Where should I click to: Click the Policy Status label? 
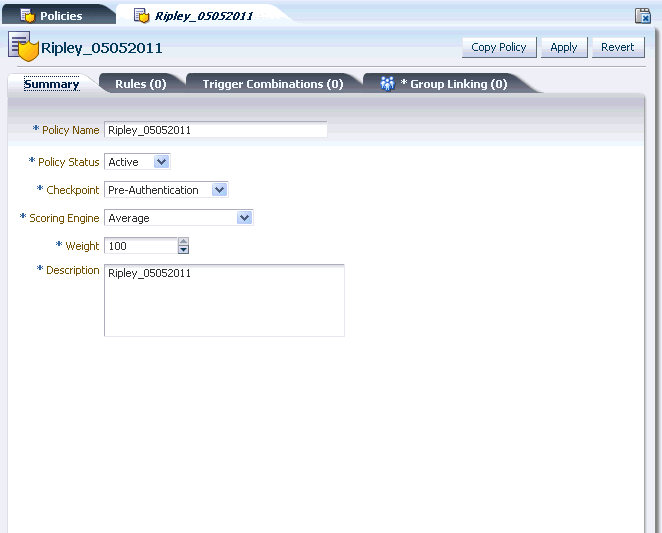68,162
